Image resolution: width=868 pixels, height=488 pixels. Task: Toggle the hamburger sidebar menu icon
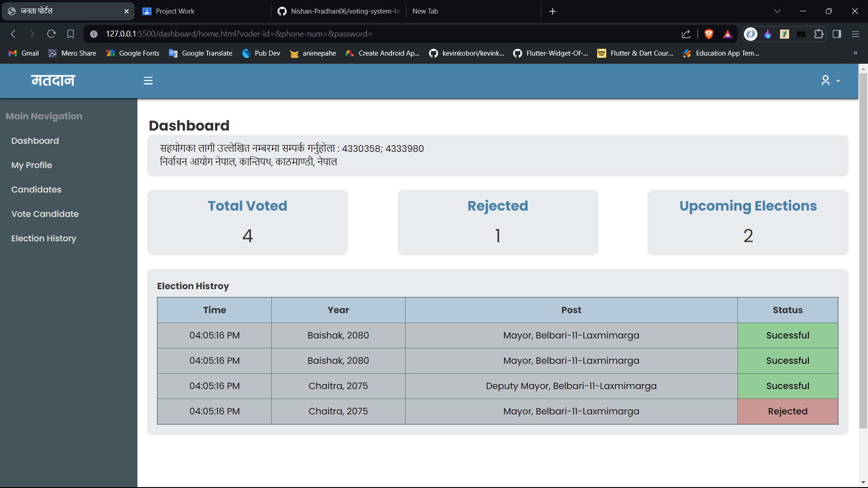(x=148, y=81)
